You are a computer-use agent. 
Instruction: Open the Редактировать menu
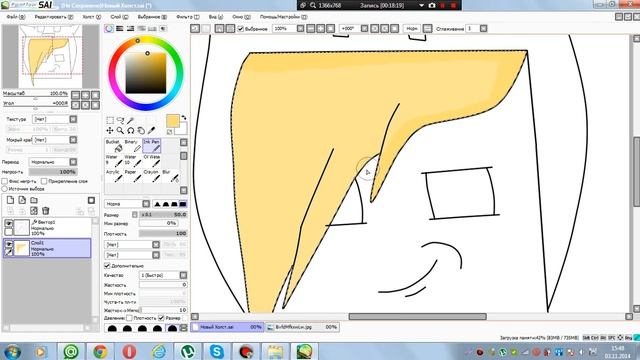point(54,17)
